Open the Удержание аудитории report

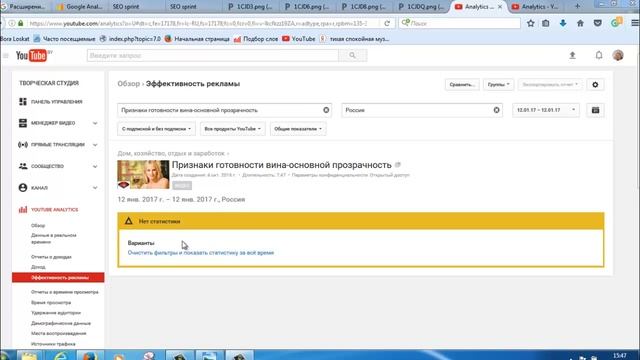pyautogui.click(x=56, y=313)
